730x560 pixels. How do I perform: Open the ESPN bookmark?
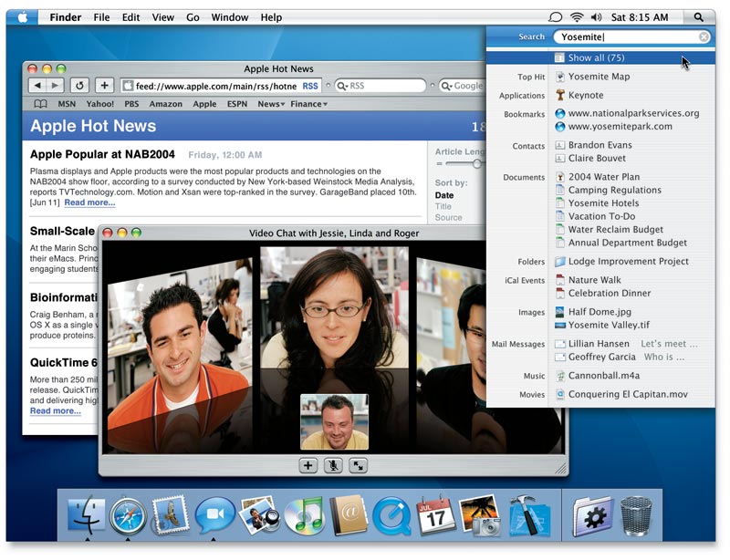click(237, 104)
